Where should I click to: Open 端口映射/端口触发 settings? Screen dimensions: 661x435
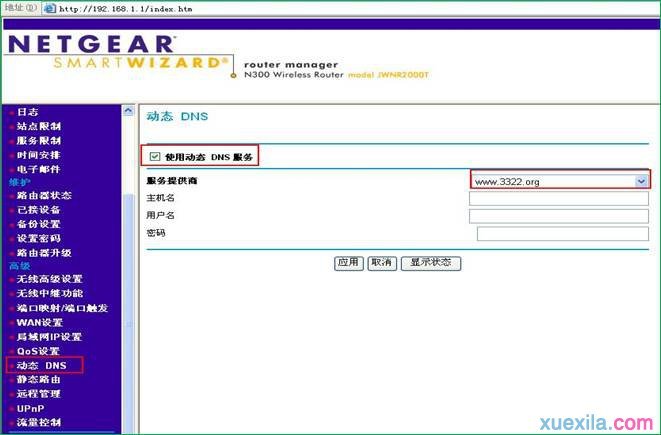[x=64, y=308]
